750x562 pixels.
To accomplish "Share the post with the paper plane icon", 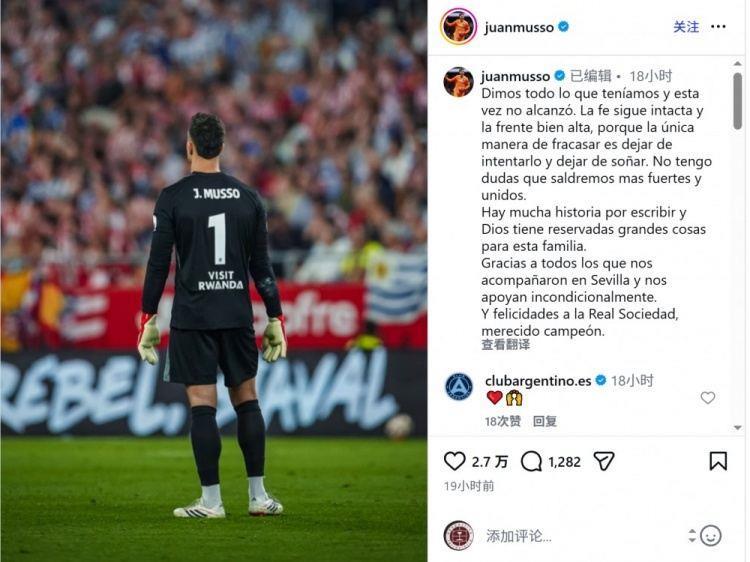I will [x=604, y=461].
